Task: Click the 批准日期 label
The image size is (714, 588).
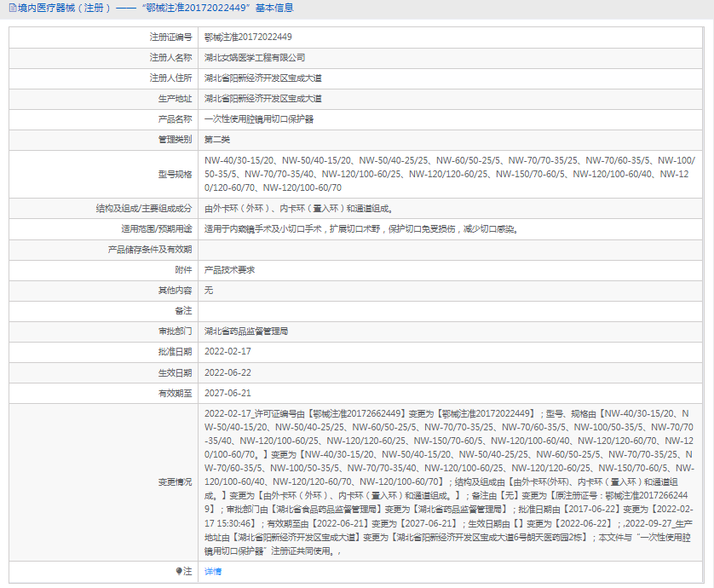Action: tap(175, 352)
